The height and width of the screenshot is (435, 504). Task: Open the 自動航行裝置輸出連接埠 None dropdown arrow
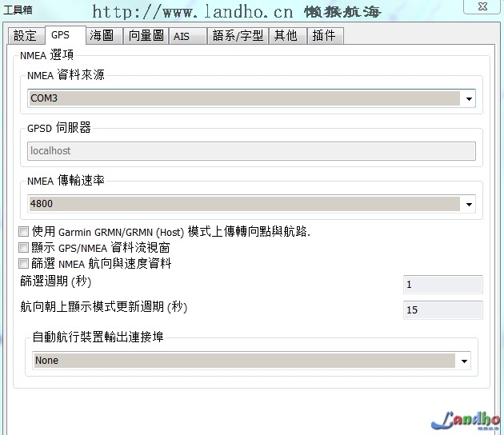pos(464,361)
